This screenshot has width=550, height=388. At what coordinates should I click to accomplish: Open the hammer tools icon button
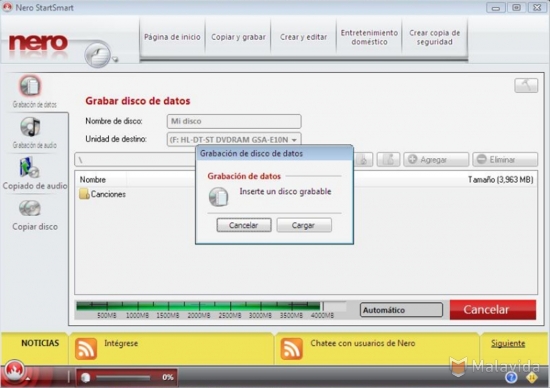click(x=526, y=85)
